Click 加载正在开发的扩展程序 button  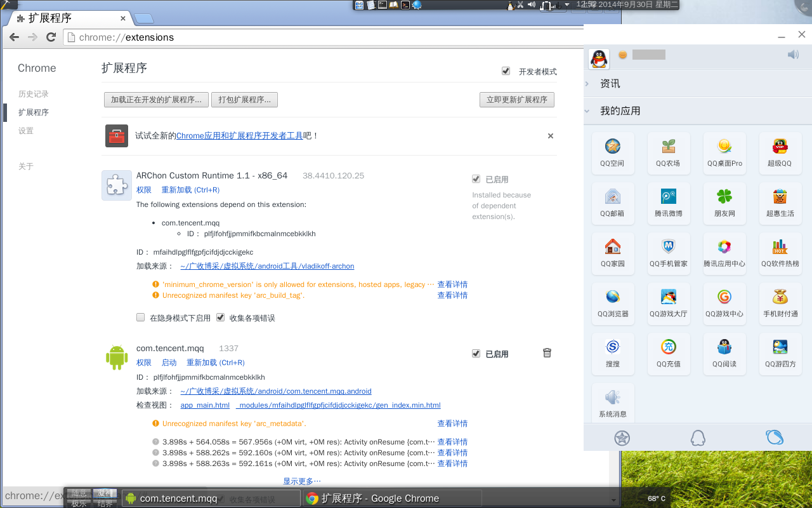(156, 100)
